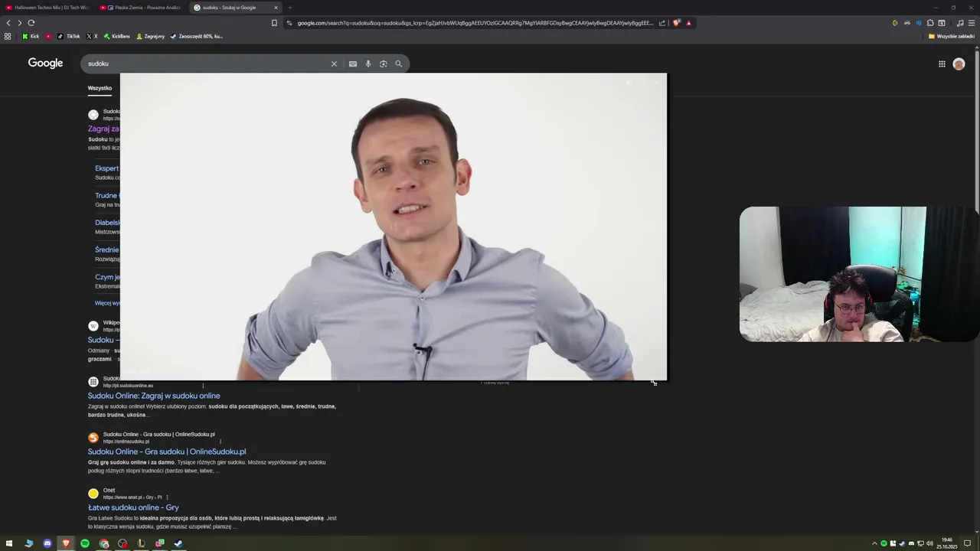Open Steam from the taskbar

point(178,543)
